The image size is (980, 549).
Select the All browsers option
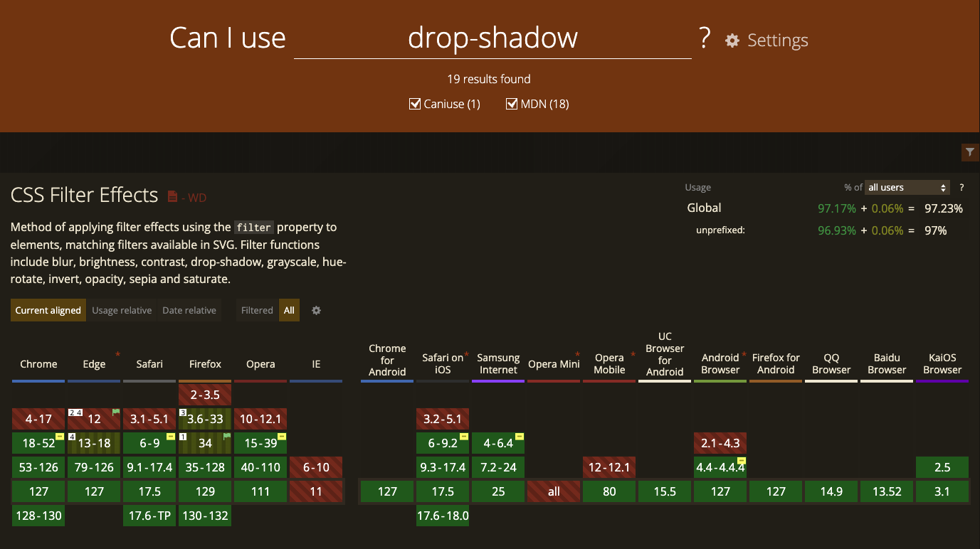[289, 311]
